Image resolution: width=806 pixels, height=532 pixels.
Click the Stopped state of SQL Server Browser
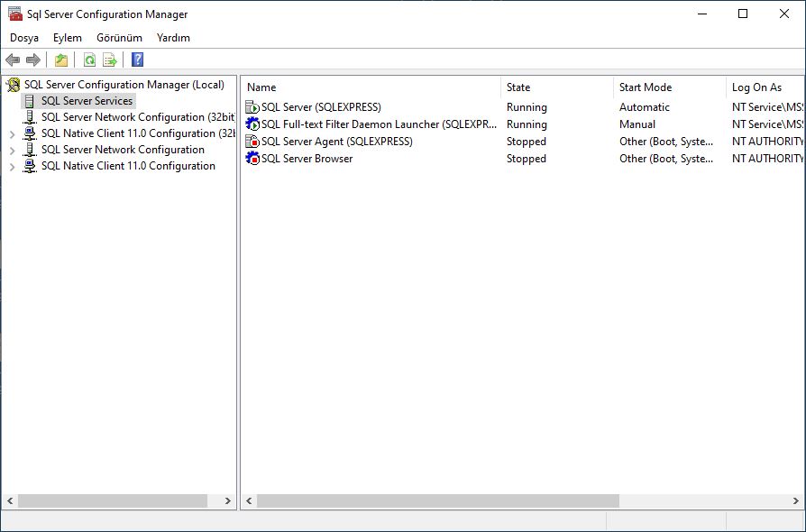[526, 159]
